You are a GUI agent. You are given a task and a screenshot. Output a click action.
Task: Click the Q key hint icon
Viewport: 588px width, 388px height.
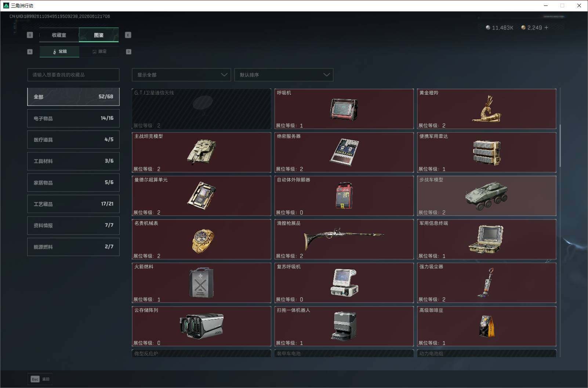tap(30, 35)
